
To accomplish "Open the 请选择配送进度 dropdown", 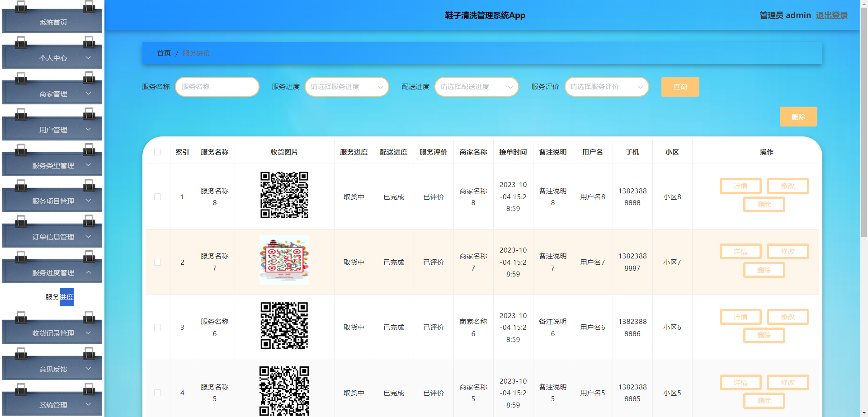I will [x=476, y=87].
